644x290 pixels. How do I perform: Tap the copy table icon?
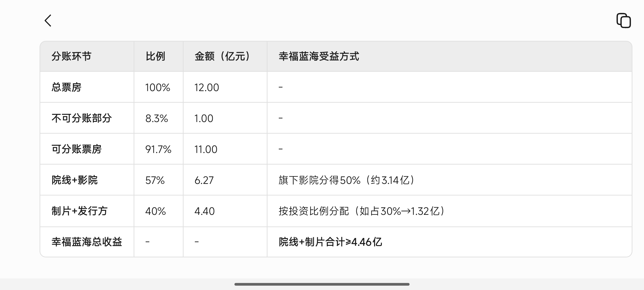pos(623,21)
